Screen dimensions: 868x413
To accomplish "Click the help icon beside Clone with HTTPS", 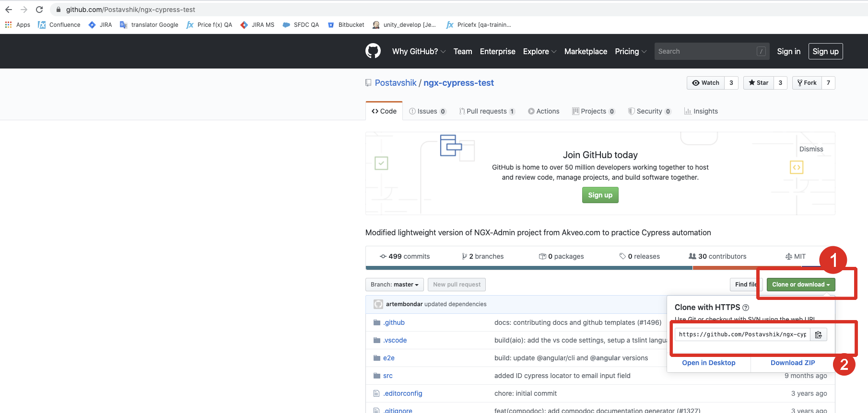I will pos(746,308).
